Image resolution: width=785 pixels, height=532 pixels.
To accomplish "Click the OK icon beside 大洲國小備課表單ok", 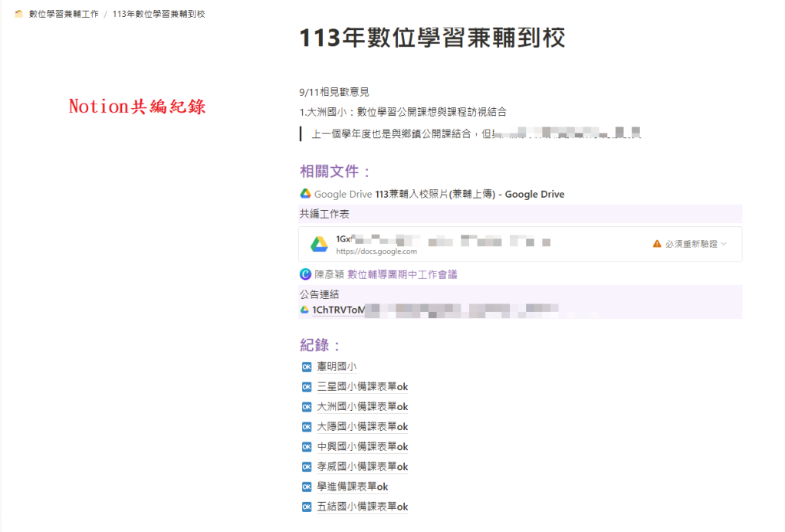I will pos(307,407).
